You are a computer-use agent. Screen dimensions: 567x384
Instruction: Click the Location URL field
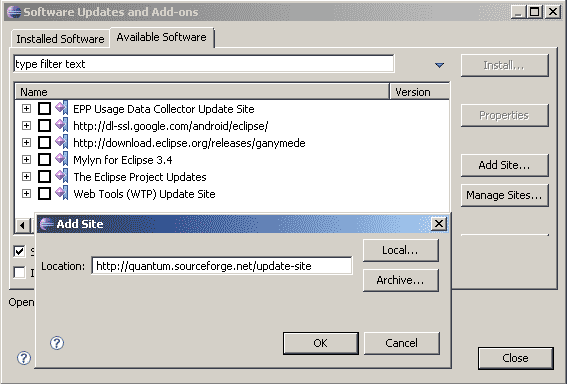tap(222, 266)
